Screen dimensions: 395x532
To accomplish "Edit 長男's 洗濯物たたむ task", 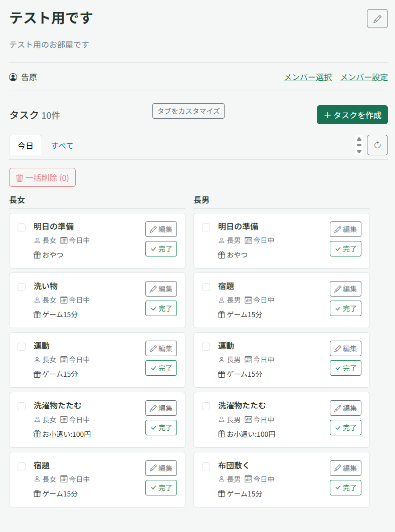I will pyautogui.click(x=345, y=408).
